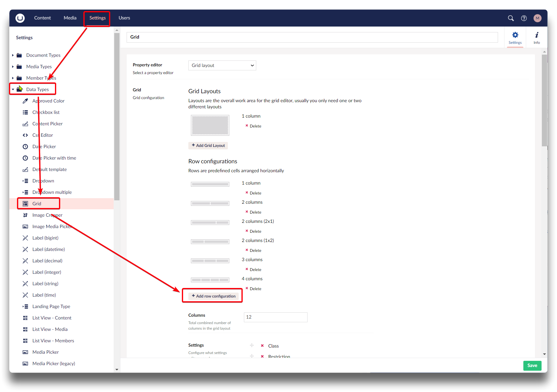Click Add row configuration button
Screen dimensions: 557x392
click(213, 296)
